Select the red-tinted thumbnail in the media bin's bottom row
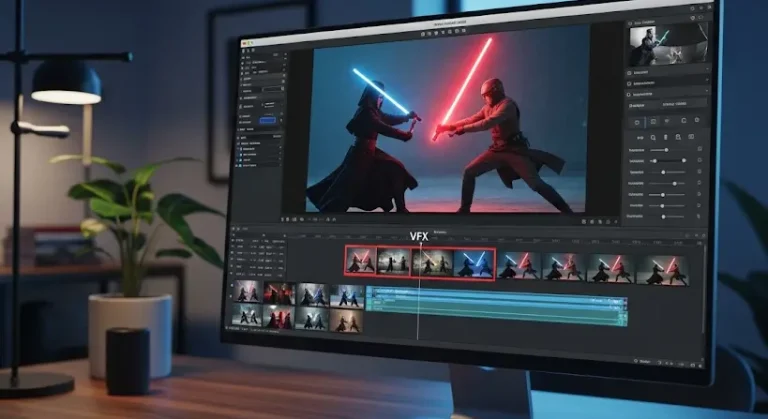Image resolution: width=768 pixels, height=419 pixels. 279,317
